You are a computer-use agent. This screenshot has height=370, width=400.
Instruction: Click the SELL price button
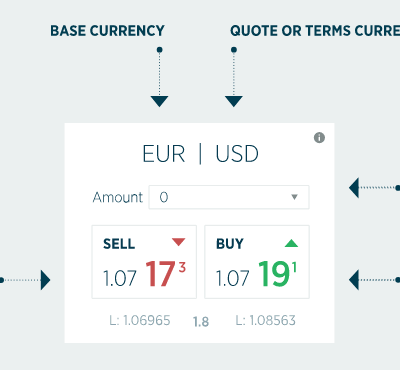[x=144, y=262]
